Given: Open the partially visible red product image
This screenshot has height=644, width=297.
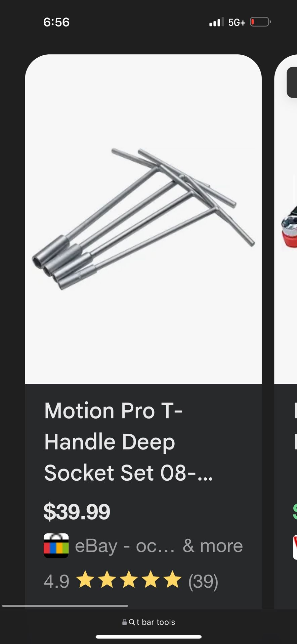Looking at the screenshot, I should (290, 227).
